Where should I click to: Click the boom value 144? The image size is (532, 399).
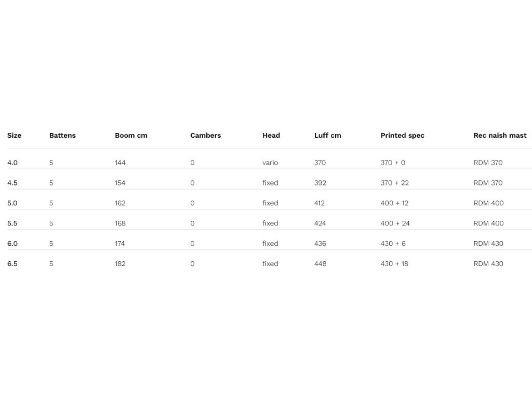(120, 163)
